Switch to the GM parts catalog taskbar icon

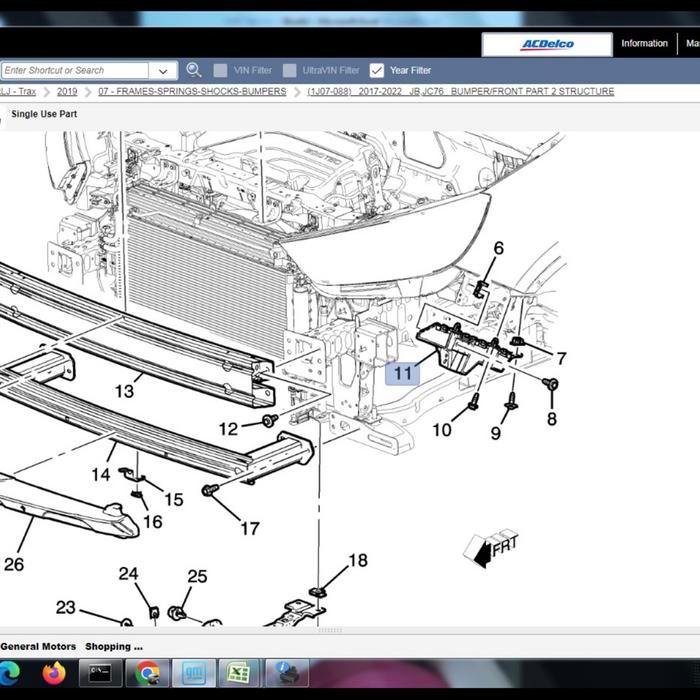(x=194, y=673)
